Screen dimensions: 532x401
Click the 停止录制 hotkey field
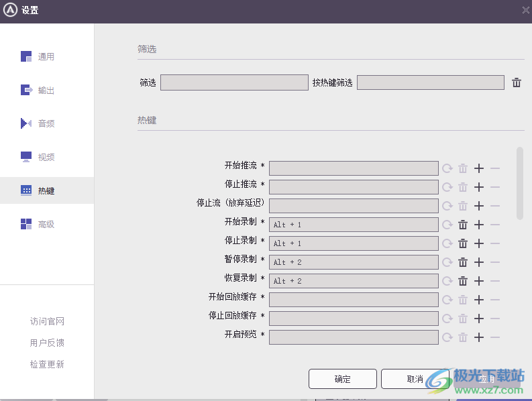pyautogui.click(x=354, y=243)
